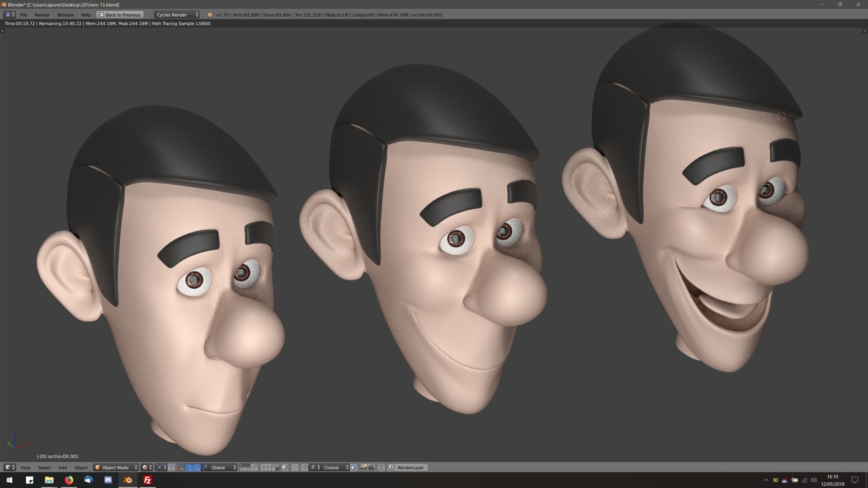The height and width of the screenshot is (488, 868).
Task: Open the Info editor type selector
Action: pyautogui.click(x=9, y=15)
